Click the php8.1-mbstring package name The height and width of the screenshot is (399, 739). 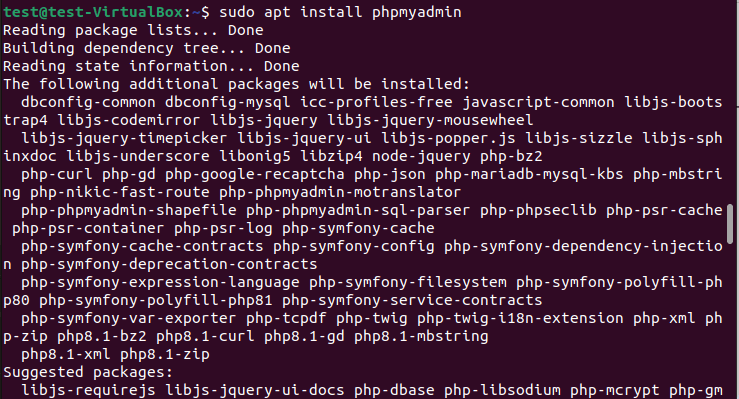[x=421, y=336]
